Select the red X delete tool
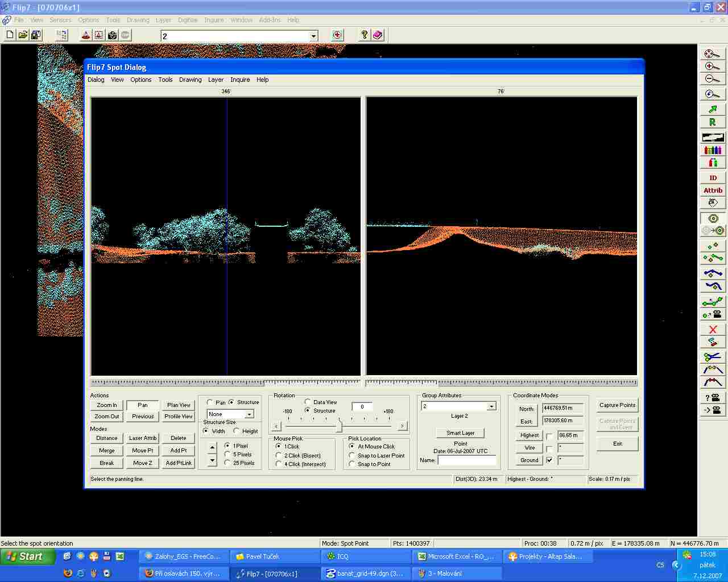The width and height of the screenshot is (728, 582). [x=713, y=329]
